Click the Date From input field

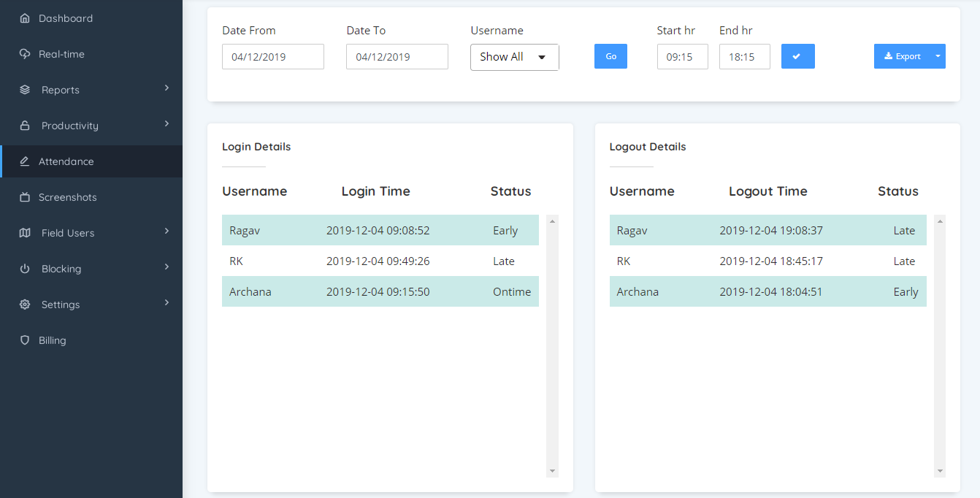272,57
